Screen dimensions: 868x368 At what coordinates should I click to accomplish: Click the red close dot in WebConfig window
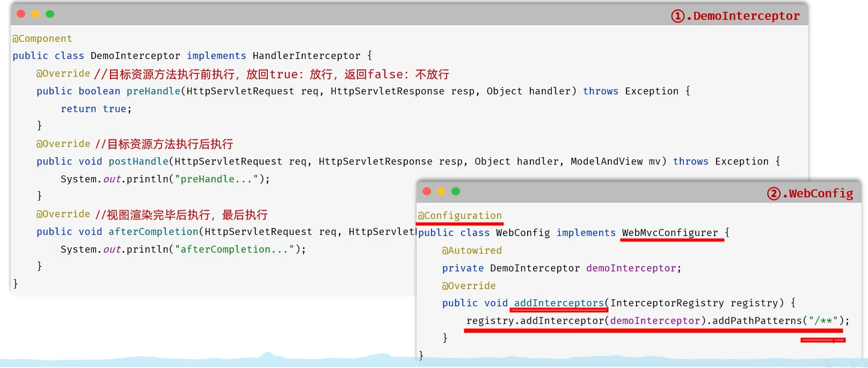coord(427,192)
